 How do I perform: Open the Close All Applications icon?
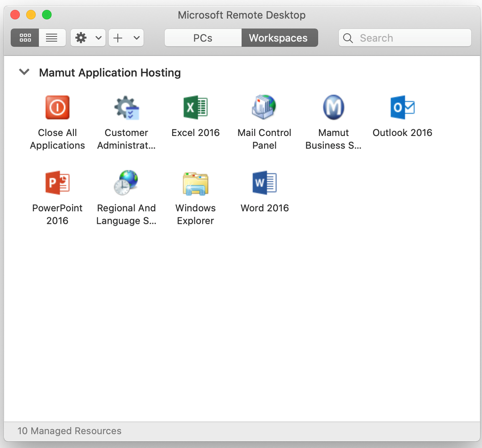coord(57,107)
